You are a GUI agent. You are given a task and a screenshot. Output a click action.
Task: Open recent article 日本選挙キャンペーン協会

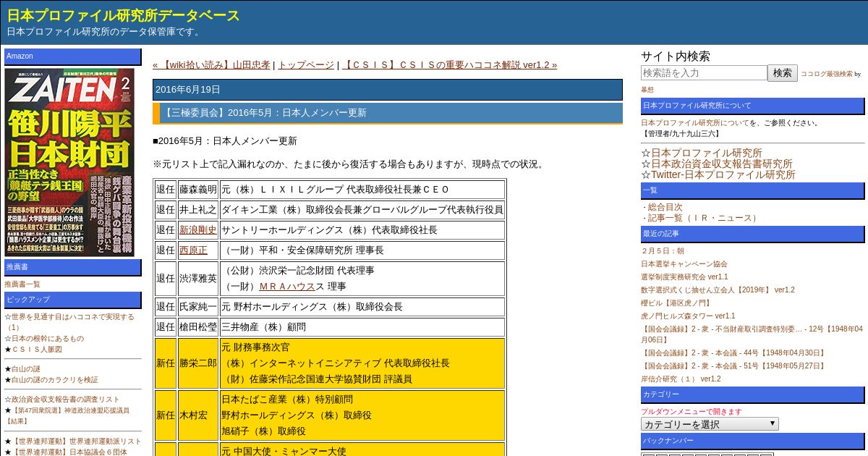click(684, 264)
